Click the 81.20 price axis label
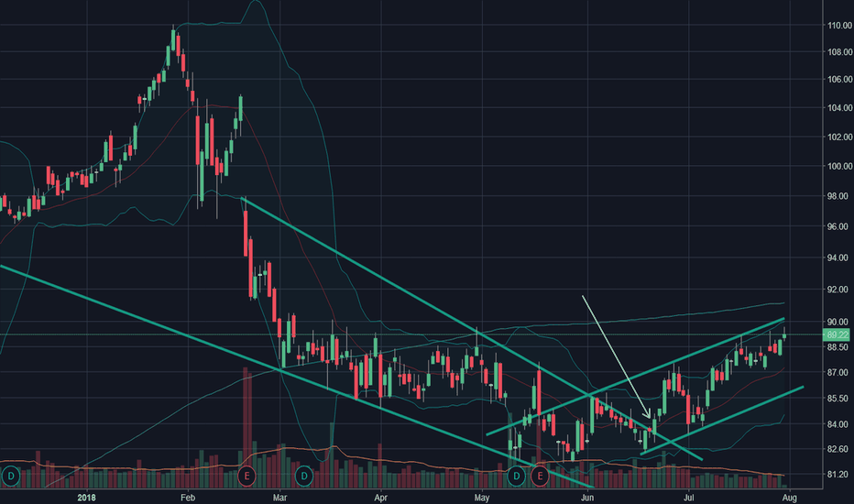Image resolution: width=854 pixels, height=504 pixels. [x=839, y=475]
